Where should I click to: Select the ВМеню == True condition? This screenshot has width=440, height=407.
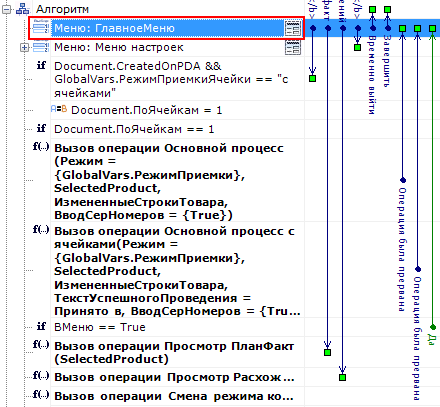[x=100, y=327]
